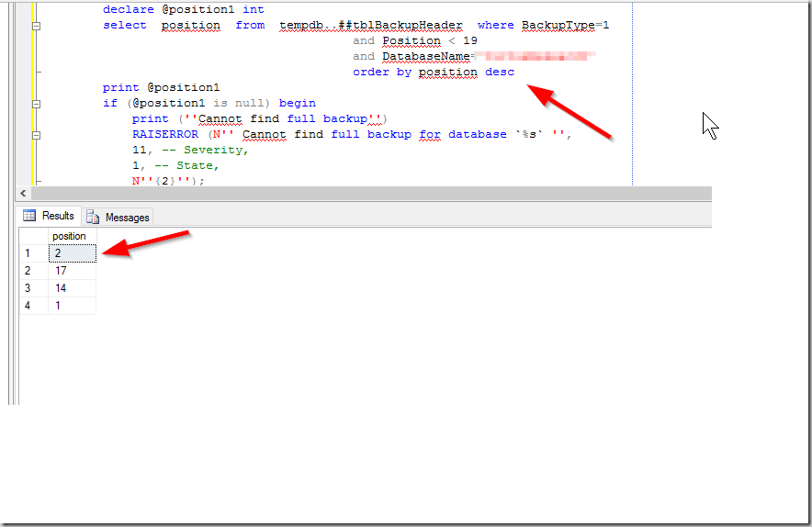Collapse the select statement code block
The height and width of the screenshot is (527, 812).
37,26
